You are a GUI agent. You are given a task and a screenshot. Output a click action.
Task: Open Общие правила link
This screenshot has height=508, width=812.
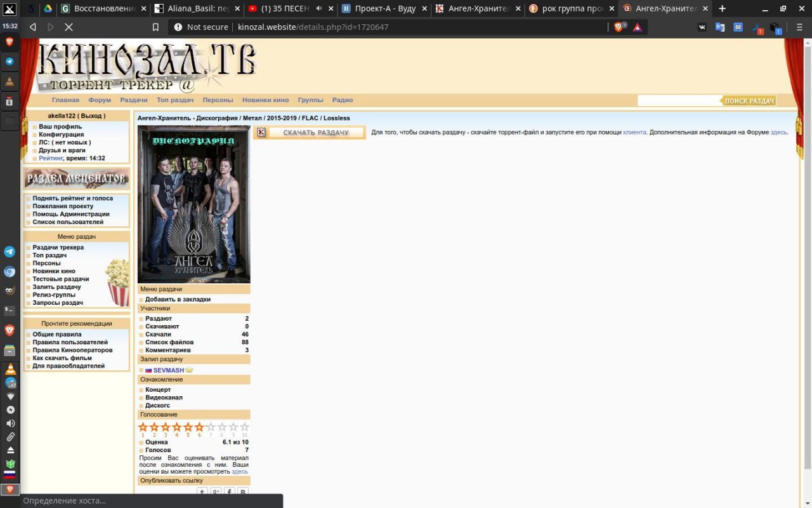57,335
